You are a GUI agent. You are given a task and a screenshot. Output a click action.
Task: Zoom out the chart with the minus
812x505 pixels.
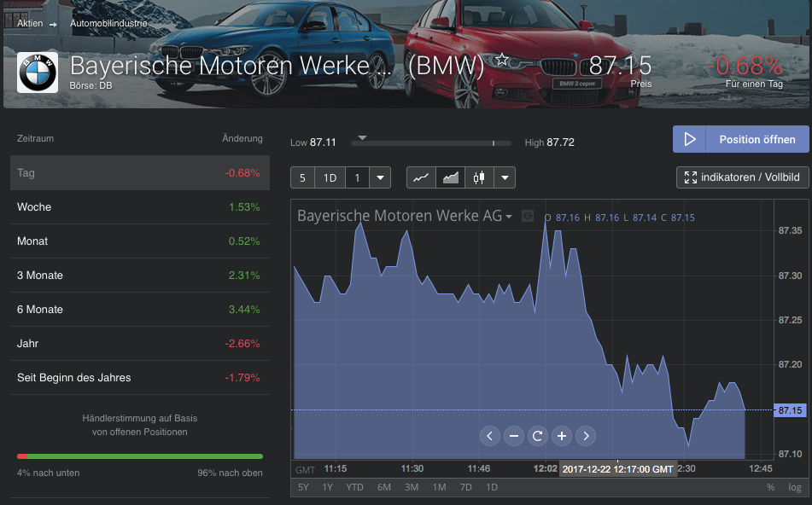click(x=514, y=436)
